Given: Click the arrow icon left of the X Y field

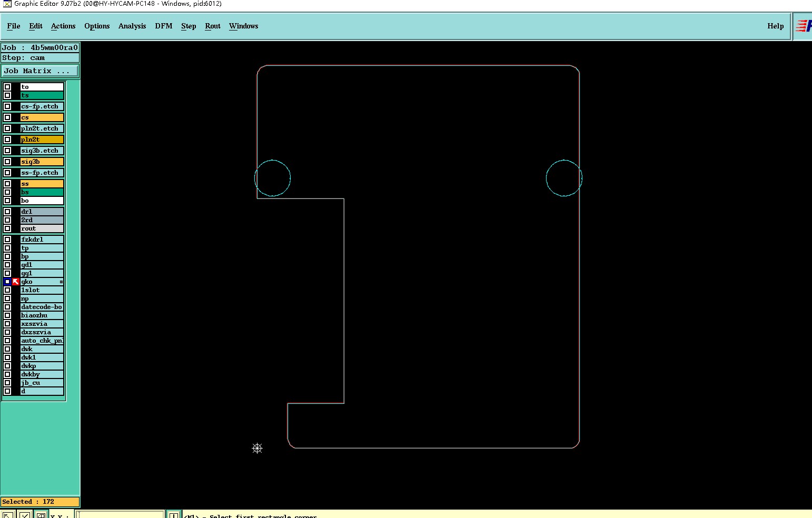Looking at the screenshot, I should [7, 515].
